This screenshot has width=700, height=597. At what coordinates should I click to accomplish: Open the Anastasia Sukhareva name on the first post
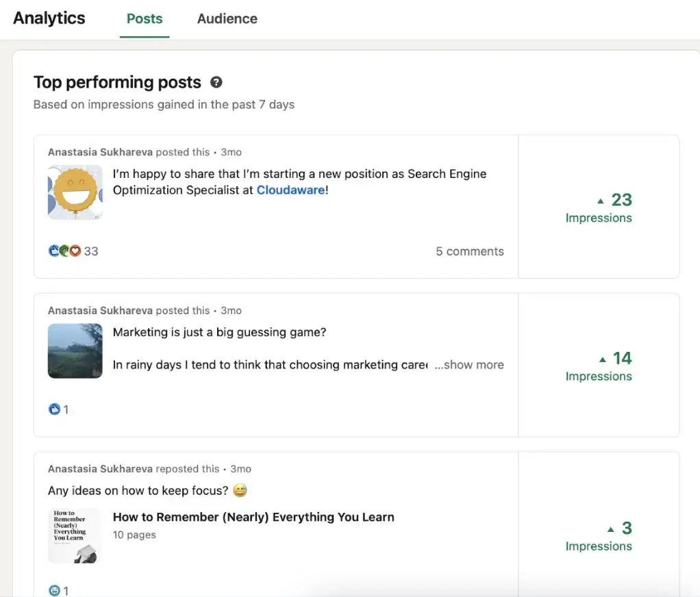pyautogui.click(x=101, y=152)
